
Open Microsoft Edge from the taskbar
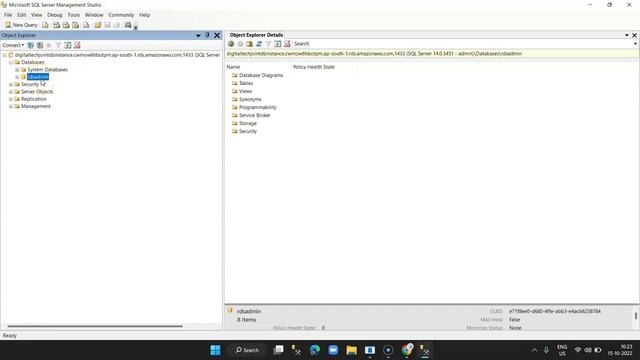tap(315, 350)
